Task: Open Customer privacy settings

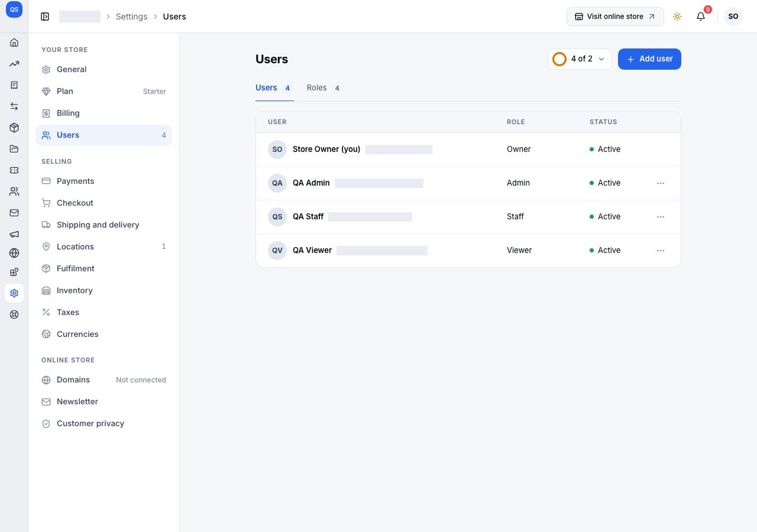Action: (103, 424)
